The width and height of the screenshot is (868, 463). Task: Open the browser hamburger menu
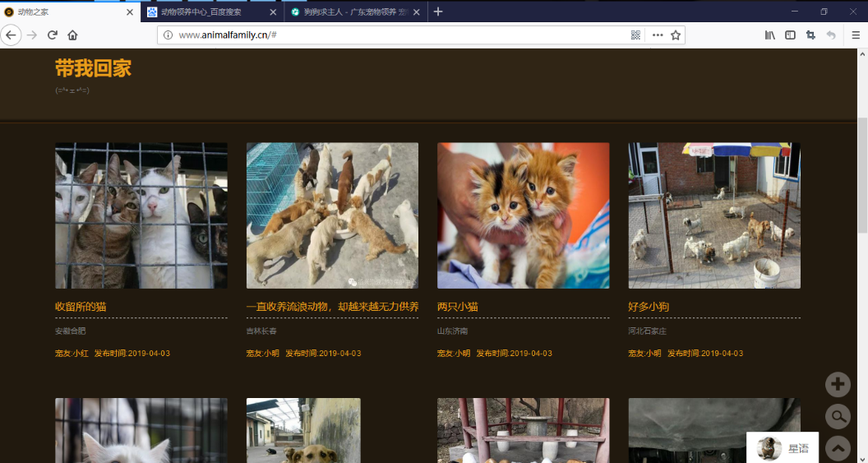coord(856,35)
